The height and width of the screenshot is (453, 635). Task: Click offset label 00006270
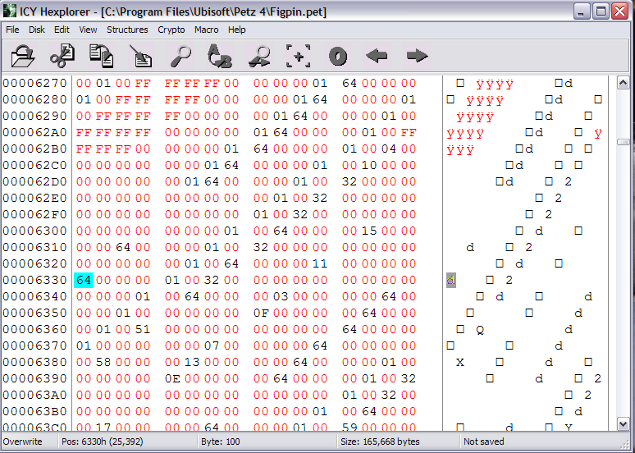tap(34, 83)
